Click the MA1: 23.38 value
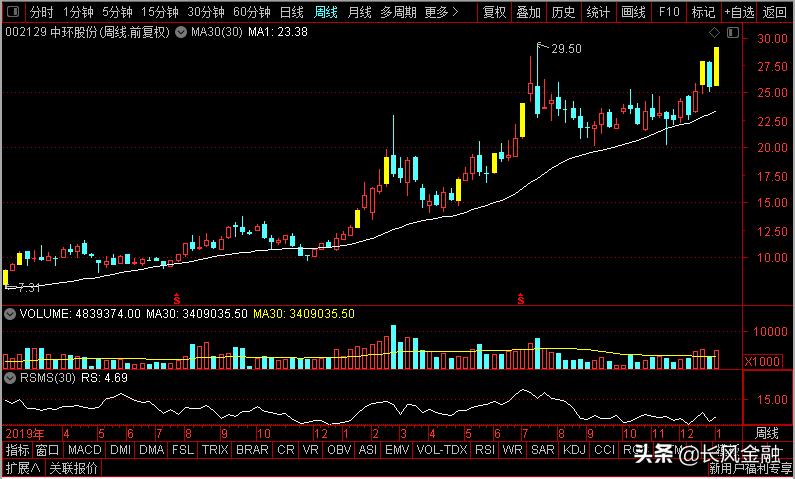Screen dimensions: 795x479 [278, 33]
